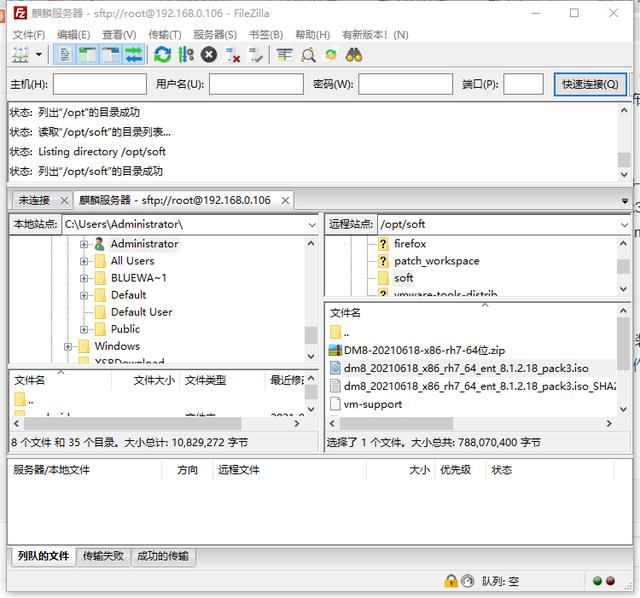Click process queue toolbar icon
The width and height of the screenshot is (640, 598).
pos(186,55)
